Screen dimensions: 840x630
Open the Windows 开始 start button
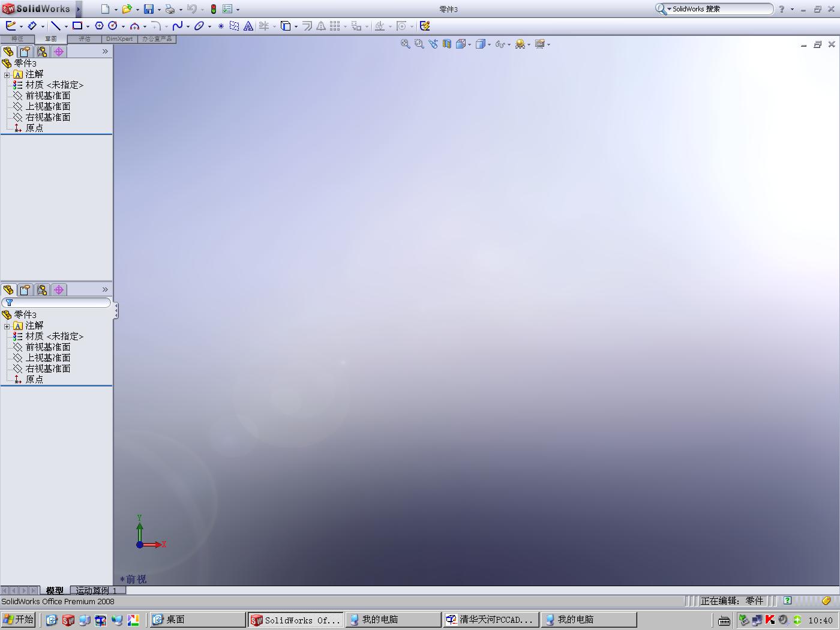19,620
